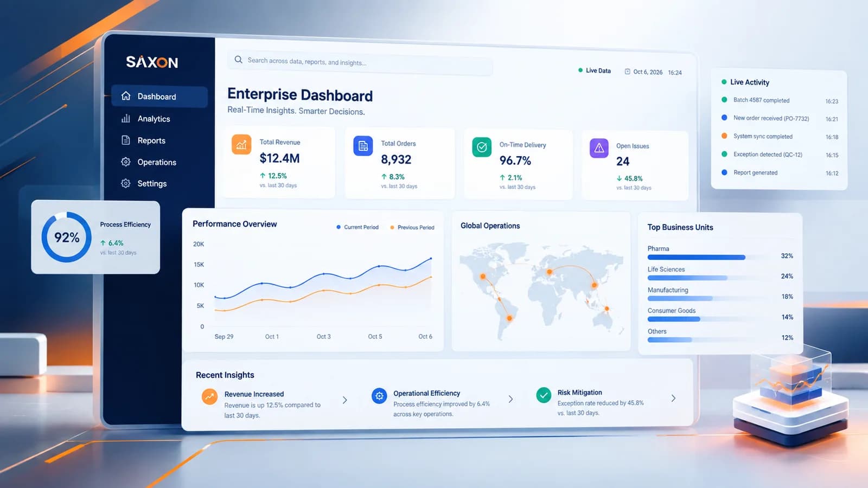Click the magnifier search icon

(238, 60)
